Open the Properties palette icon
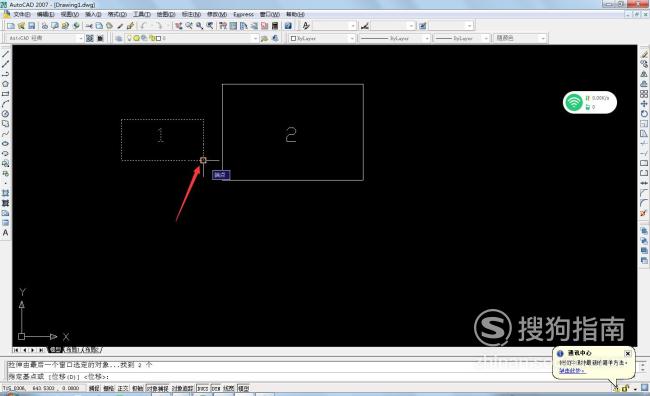This screenshot has width=650, height=396. [223, 26]
